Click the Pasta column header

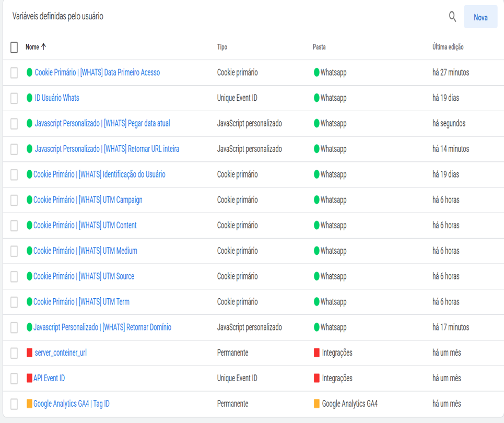click(x=319, y=47)
